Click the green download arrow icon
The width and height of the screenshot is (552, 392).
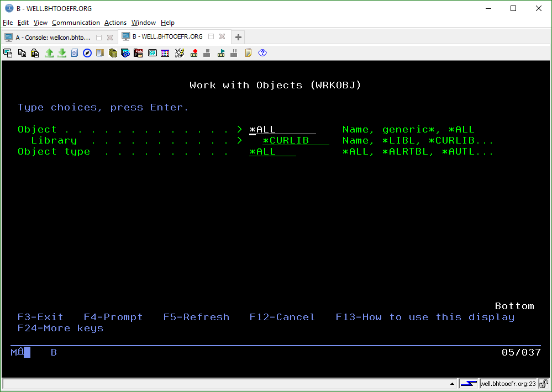click(62, 53)
